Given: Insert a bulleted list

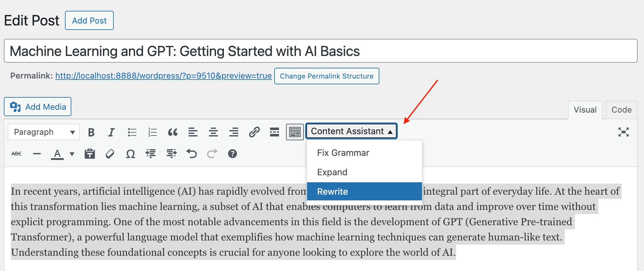Looking at the screenshot, I should coord(132,132).
